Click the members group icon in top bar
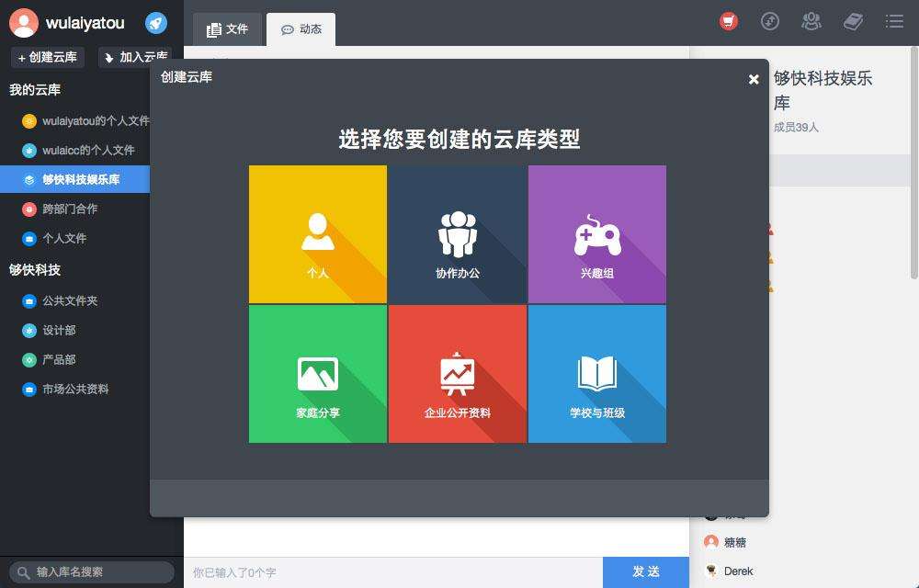 (x=811, y=21)
